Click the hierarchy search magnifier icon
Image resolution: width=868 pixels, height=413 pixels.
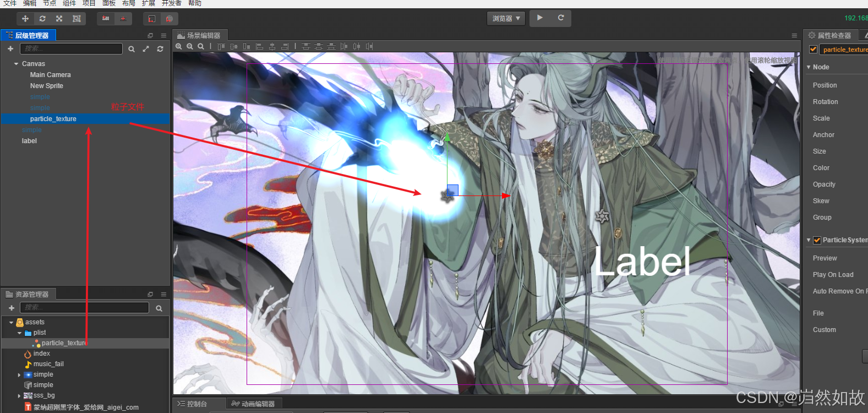tap(132, 49)
